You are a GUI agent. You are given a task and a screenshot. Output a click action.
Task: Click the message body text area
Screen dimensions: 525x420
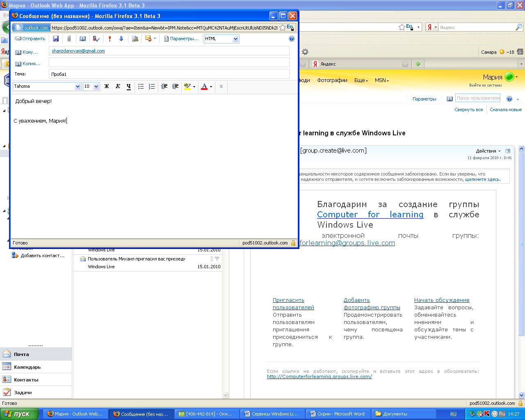pyautogui.click(x=154, y=166)
